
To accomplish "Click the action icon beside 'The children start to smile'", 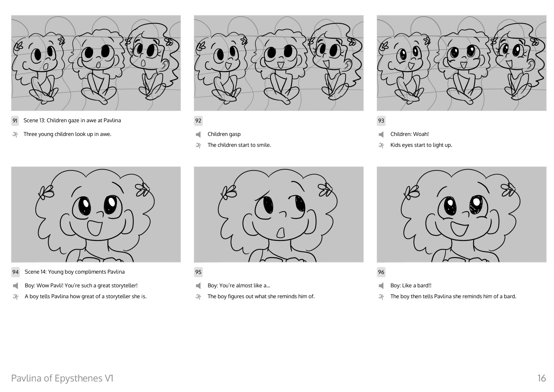I will point(198,145).
